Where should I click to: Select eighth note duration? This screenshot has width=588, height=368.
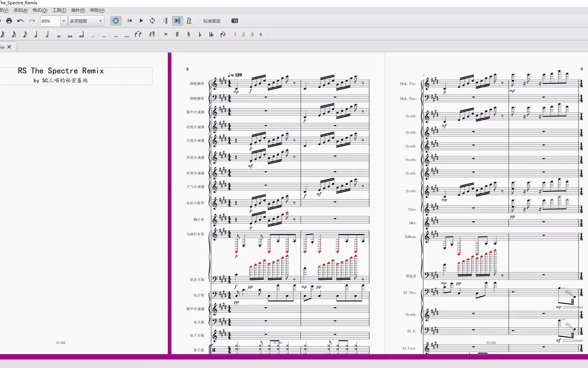[x=25, y=34]
